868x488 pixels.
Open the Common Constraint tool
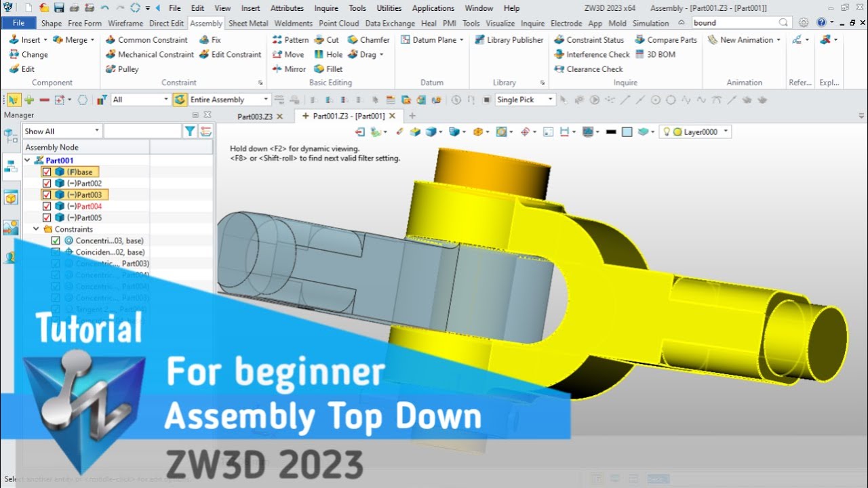tap(147, 40)
